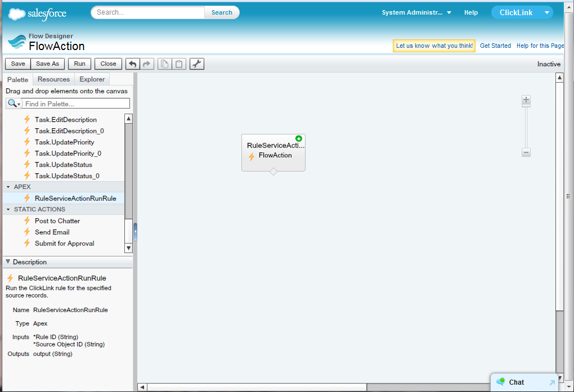The image size is (574, 392).
Task: Click the Run button
Action: (79, 64)
